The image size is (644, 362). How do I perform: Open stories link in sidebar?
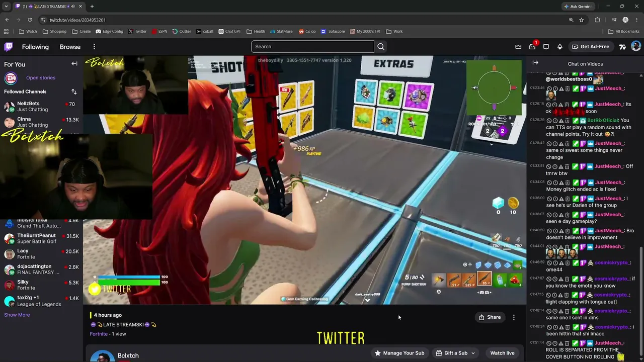click(41, 78)
